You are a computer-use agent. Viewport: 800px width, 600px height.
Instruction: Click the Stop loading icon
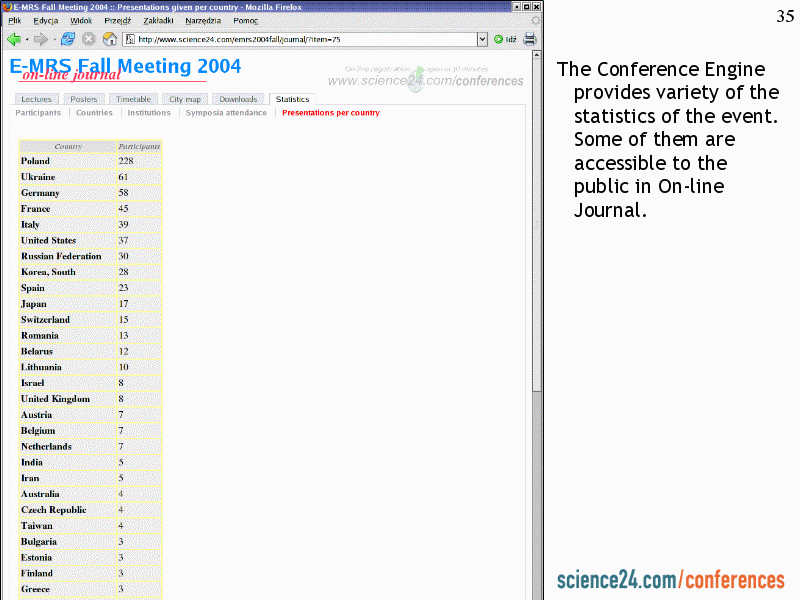(88, 39)
